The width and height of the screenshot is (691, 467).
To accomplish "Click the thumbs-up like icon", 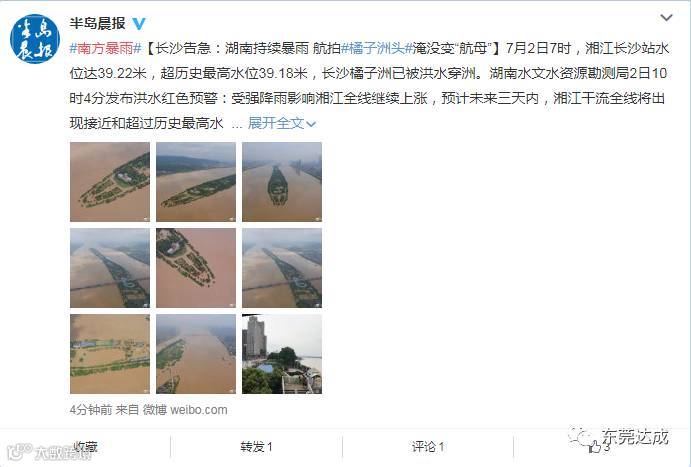I will click(594, 447).
